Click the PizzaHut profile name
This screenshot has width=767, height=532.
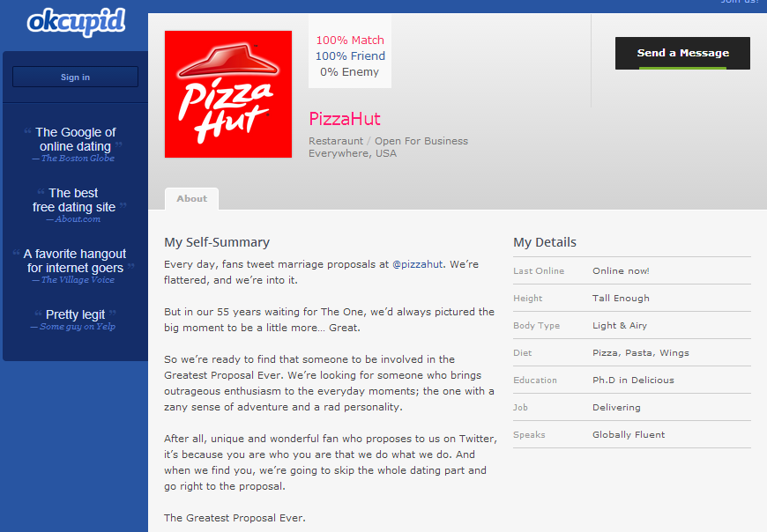[x=345, y=119]
